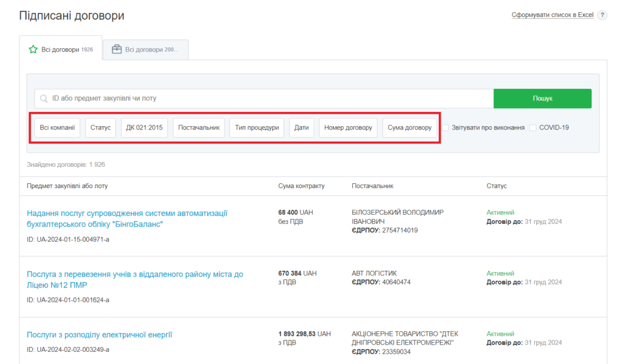Switch to 'Всі договори 200...' tab

coord(145,50)
